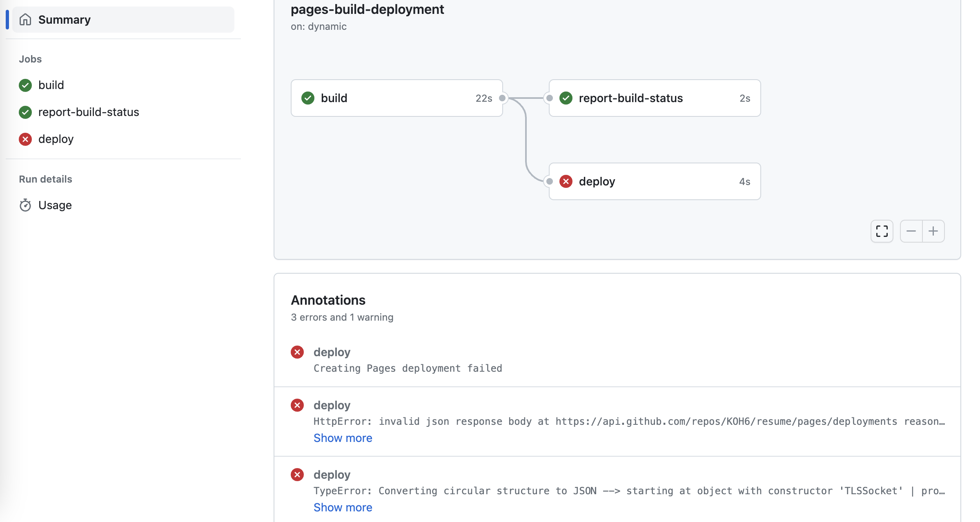
Task: Show more details for the circular structure error
Action: (x=343, y=507)
